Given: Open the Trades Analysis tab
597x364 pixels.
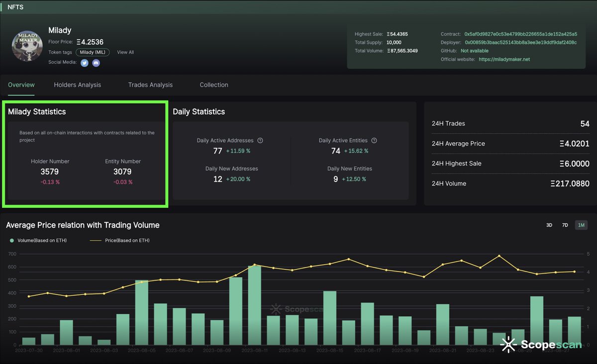Looking at the screenshot, I should [150, 85].
